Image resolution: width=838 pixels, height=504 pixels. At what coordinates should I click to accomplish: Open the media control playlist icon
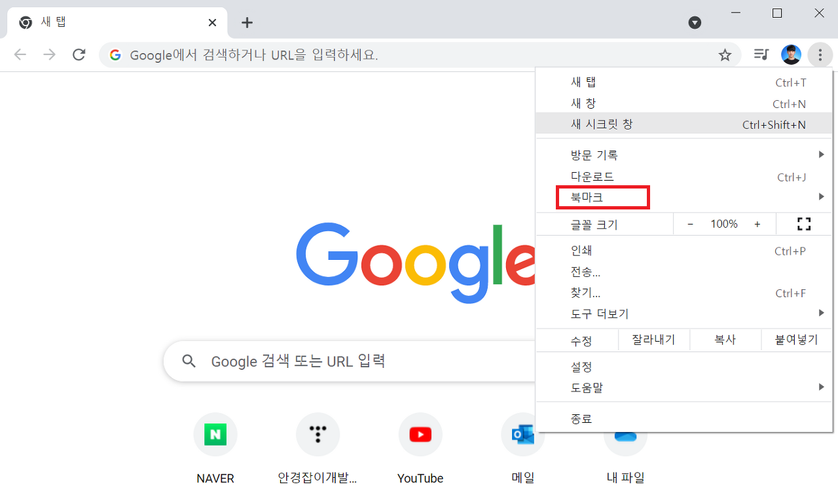761,55
